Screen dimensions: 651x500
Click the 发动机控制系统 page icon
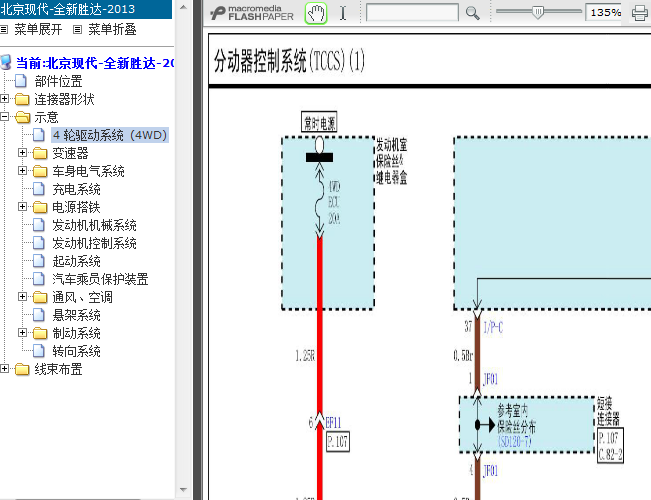pos(39,243)
